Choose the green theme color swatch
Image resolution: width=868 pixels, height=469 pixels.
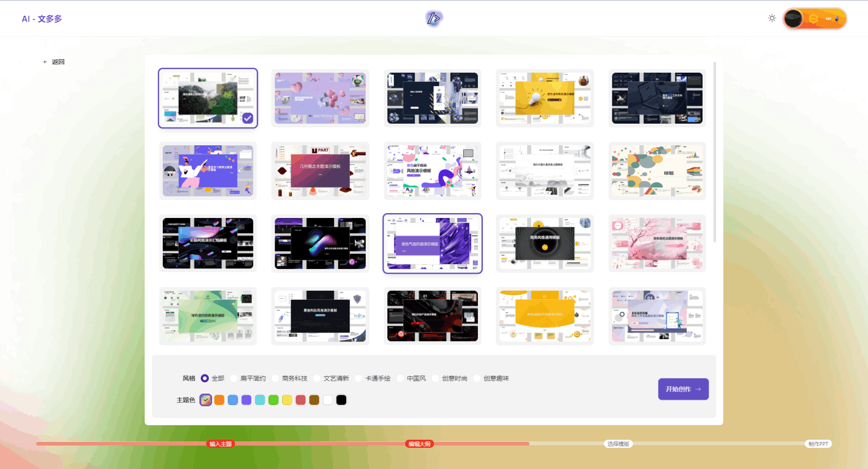coord(273,400)
